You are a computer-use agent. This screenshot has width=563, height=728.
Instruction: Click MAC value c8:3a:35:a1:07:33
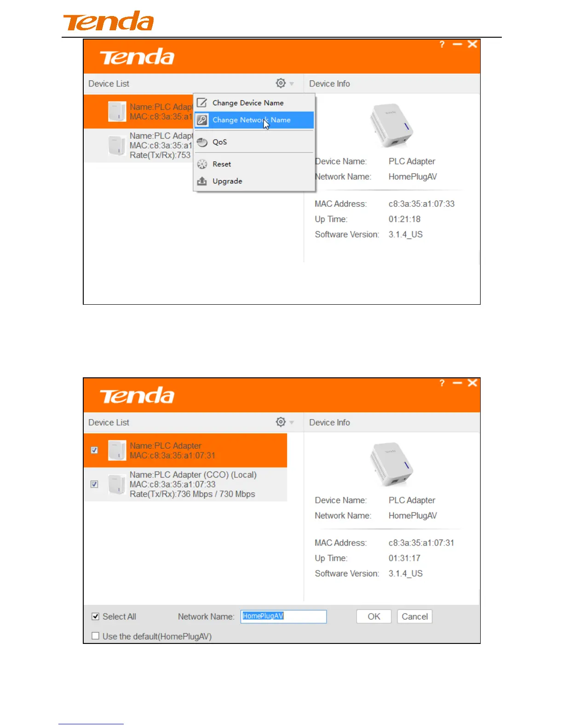pos(421,204)
